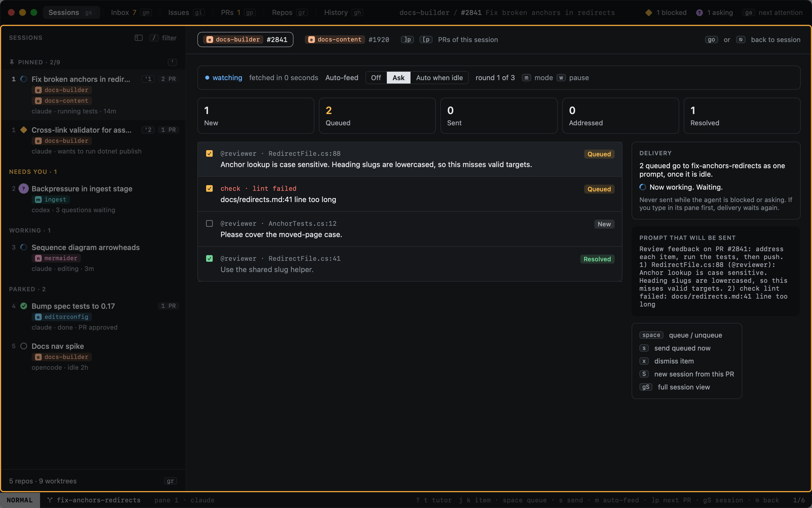Click the branch icon beside fix-anchors-redirects
This screenshot has height=508, width=812.
50,500
